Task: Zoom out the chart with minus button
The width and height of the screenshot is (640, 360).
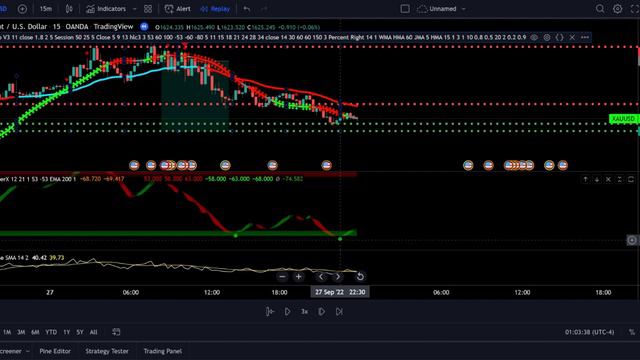Action: point(282,277)
